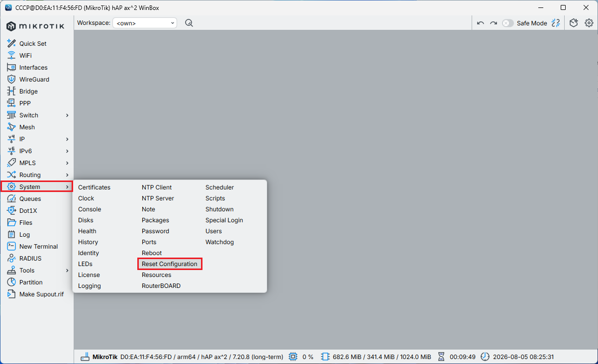
Task: Choose Shutdown in System menu
Action: point(219,209)
